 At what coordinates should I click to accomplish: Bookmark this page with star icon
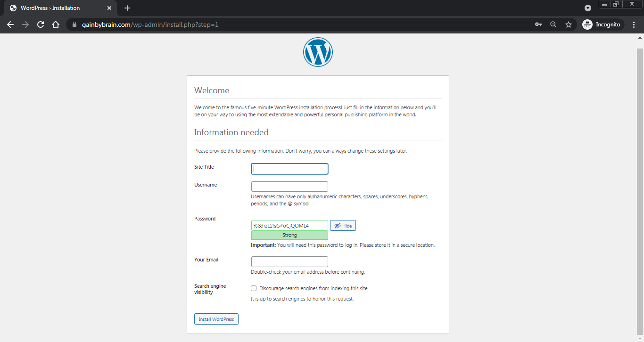[x=569, y=24]
